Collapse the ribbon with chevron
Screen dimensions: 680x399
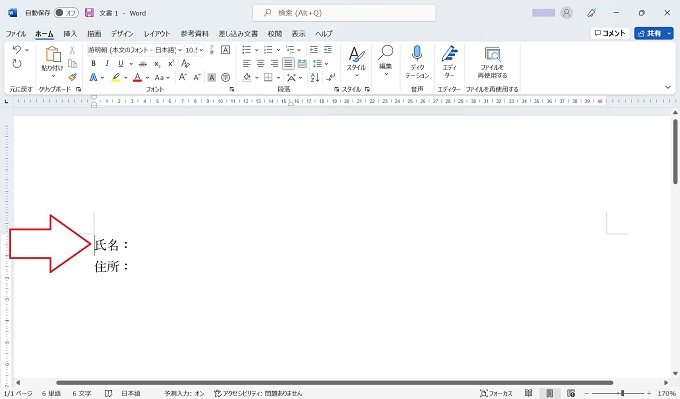(x=668, y=87)
